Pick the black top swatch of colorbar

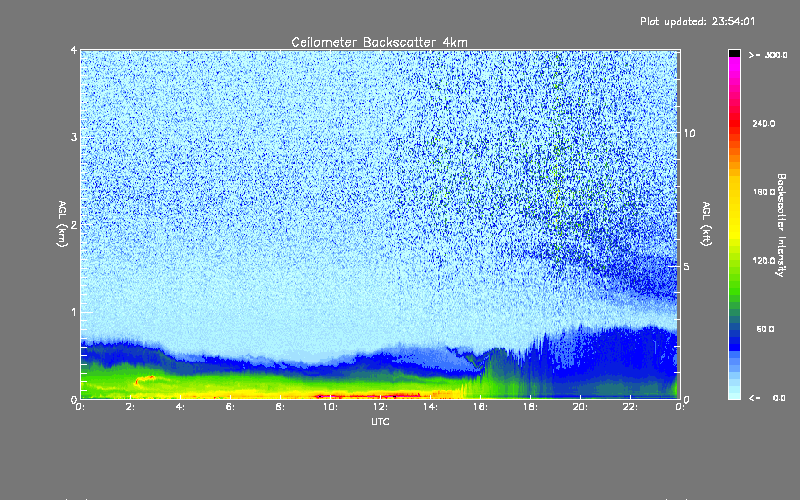(x=734, y=53)
